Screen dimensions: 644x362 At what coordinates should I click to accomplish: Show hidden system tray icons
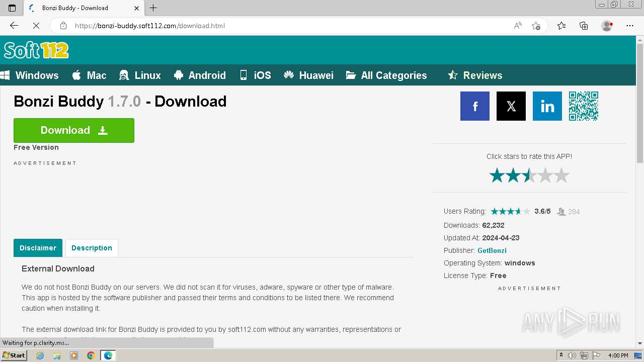[561, 355]
